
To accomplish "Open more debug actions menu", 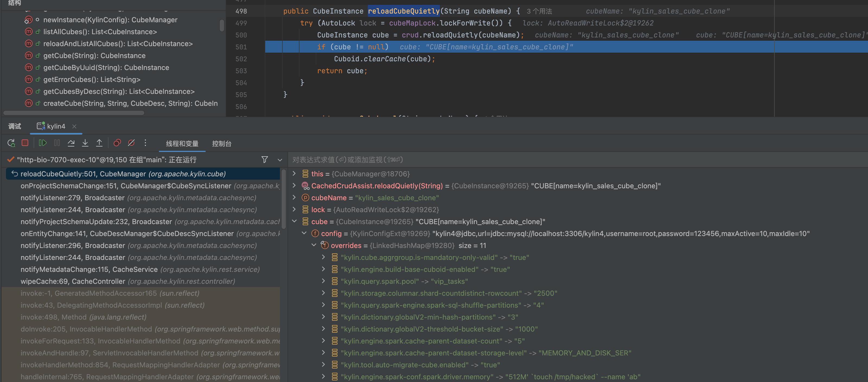I will click(145, 143).
